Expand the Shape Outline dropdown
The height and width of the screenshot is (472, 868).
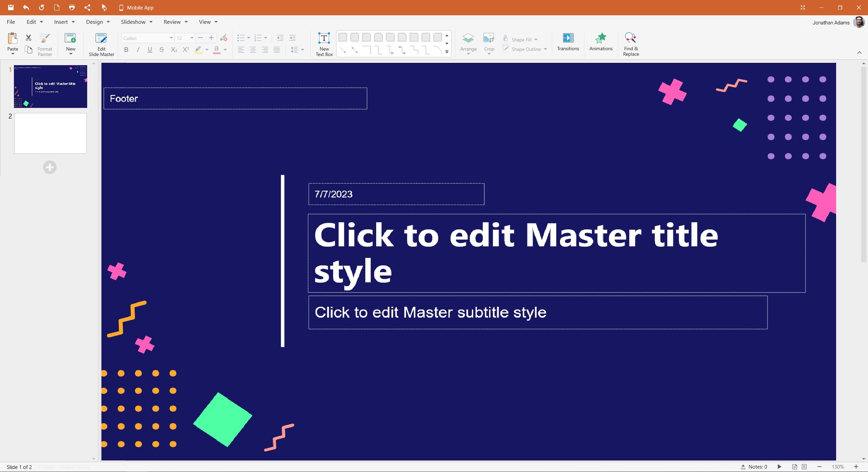[545, 49]
